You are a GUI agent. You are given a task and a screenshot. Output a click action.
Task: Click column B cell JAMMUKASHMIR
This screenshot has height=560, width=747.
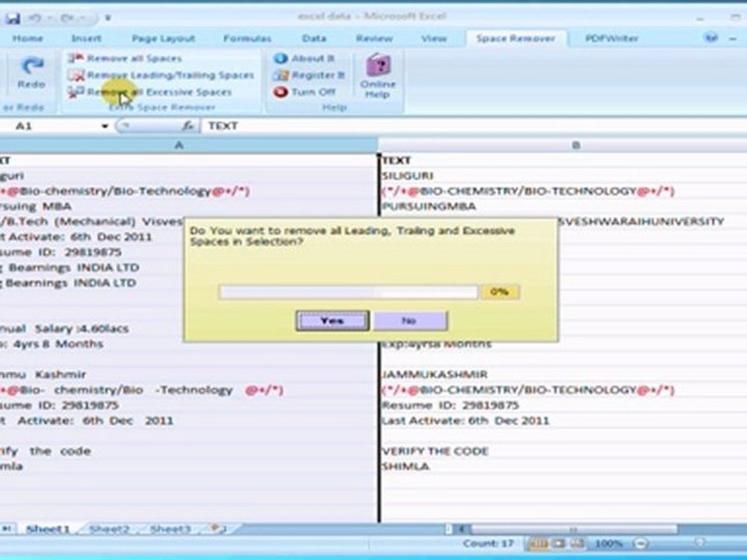(563, 374)
